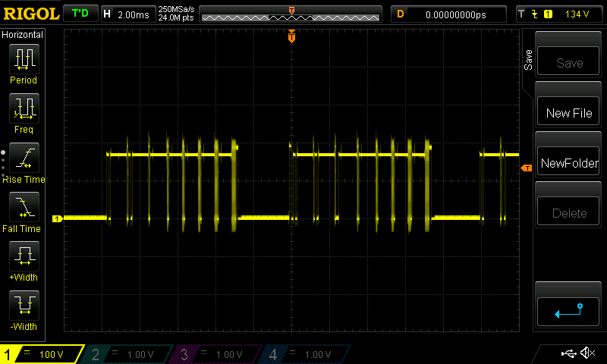Screen dimensions: 607x364
Task: Select the Period measurement icon
Action: click(24, 59)
